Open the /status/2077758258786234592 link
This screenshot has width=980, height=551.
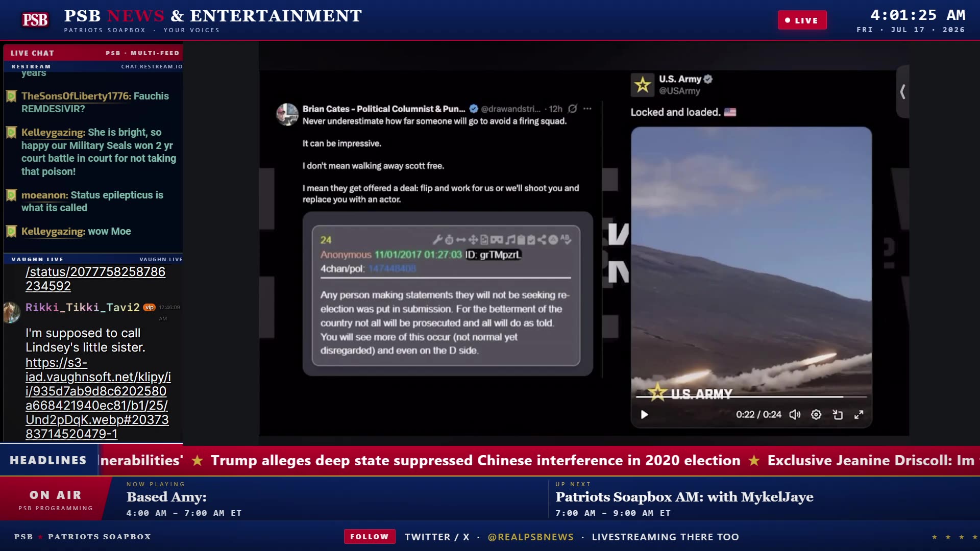95,279
